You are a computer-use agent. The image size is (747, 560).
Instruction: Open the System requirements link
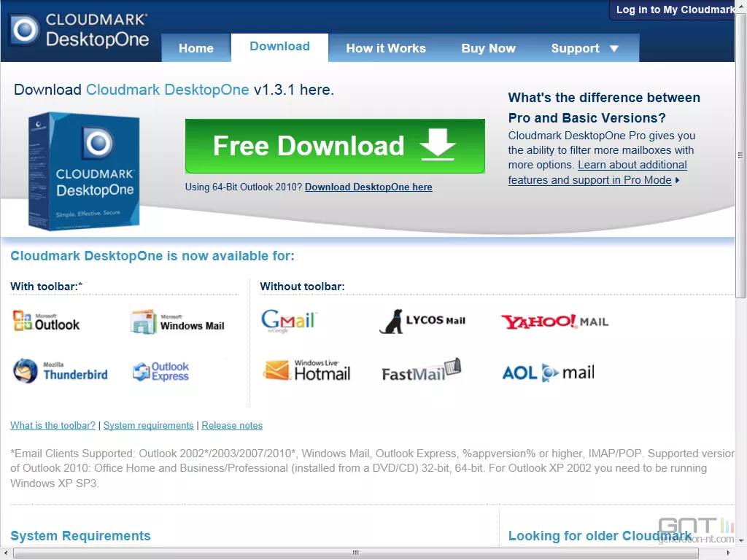point(149,425)
